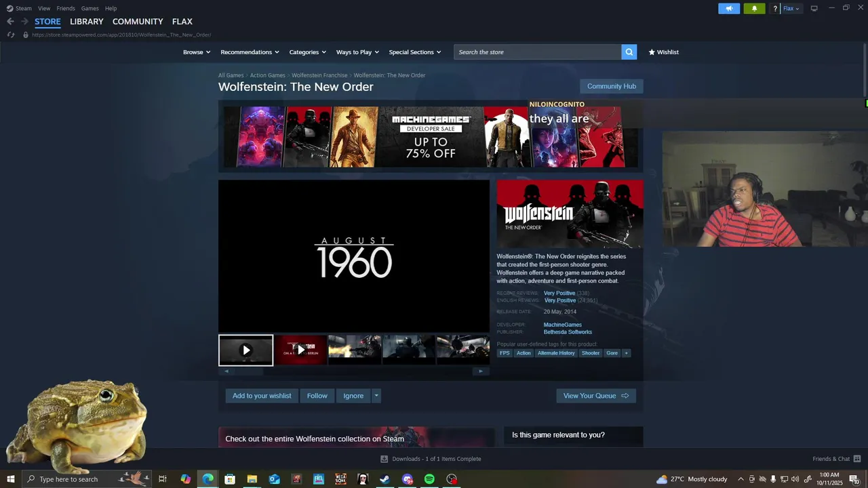Image resolution: width=868 pixels, height=488 pixels.
Task: Click View Your Queue
Action: click(596, 396)
